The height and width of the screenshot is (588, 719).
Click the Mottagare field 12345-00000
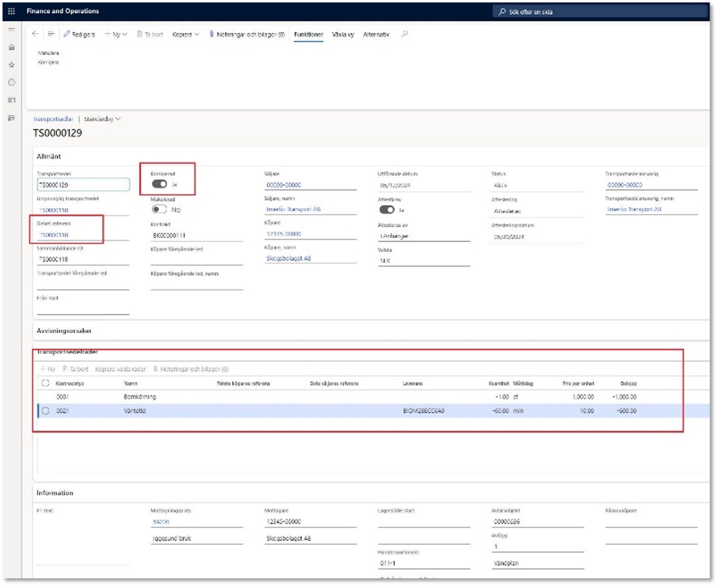click(x=310, y=522)
